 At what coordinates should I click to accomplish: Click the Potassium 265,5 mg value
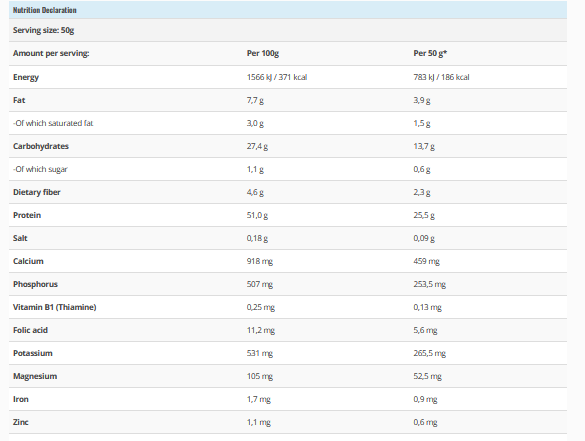coord(429,353)
